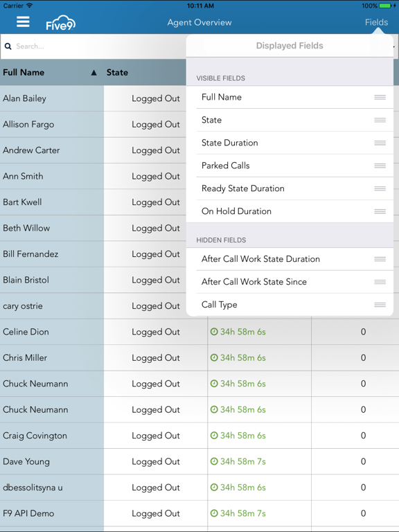Screen dimensions: 399x532
Task: Close the Fields popover via Fields button
Action: (x=376, y=22)
